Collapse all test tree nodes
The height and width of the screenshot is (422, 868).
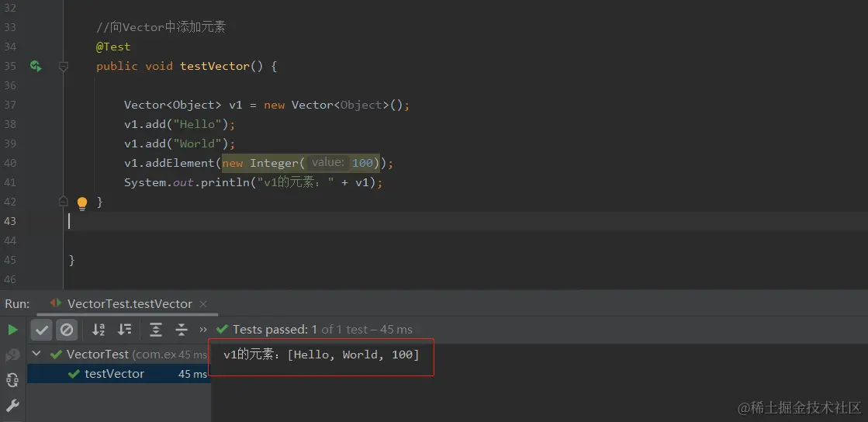point(182,330)
